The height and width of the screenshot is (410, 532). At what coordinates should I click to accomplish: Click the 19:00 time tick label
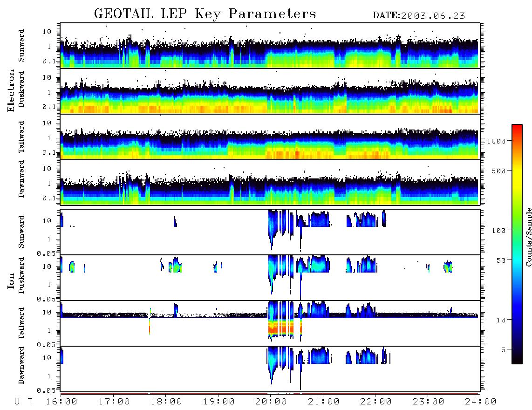click(x=219, y=402)
